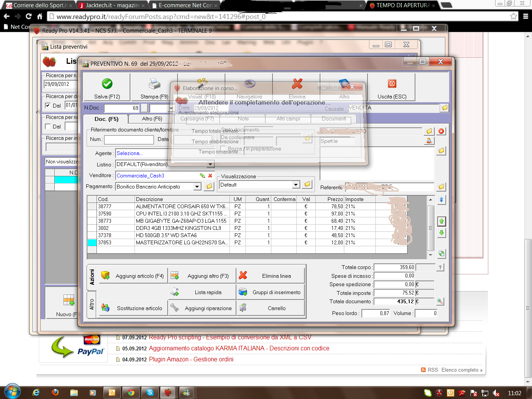532x399 pixels.
Task: Click the Num. reference input field
Action: tap(129, 139)
